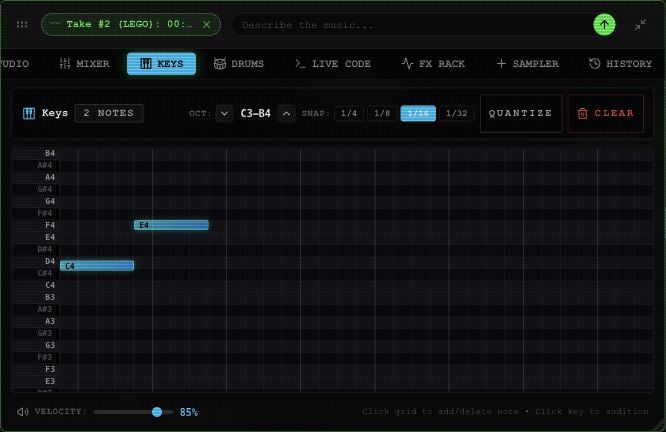Lower octave range with down chevron
This screenshot has height=432, width=666.
click(x=224, y=113)
